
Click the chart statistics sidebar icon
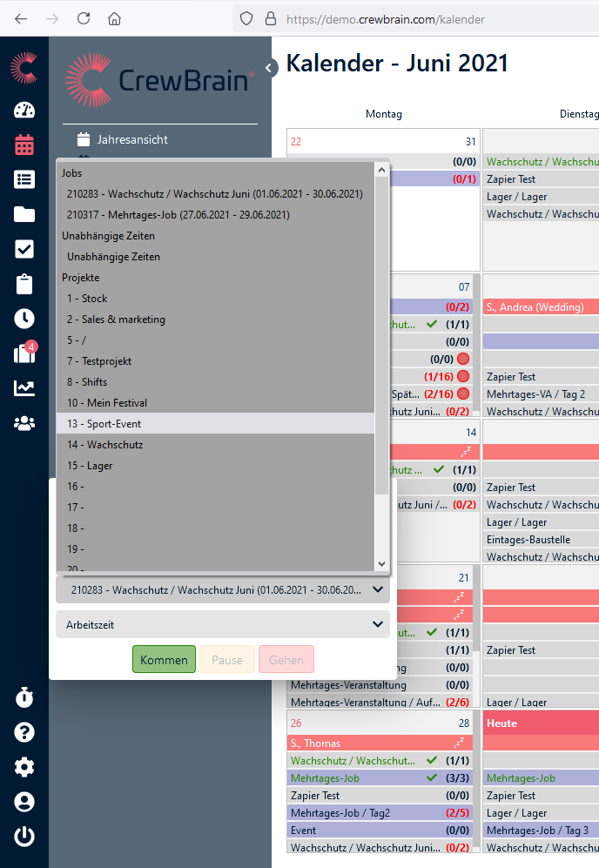[x=24, y=388]
